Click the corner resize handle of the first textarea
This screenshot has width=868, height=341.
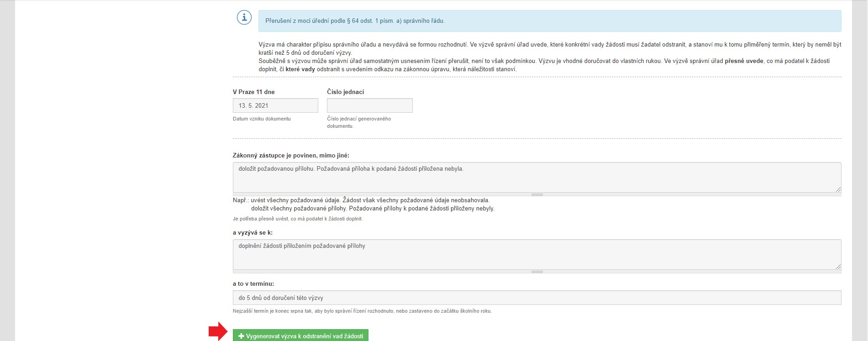(x=838, y=189)
